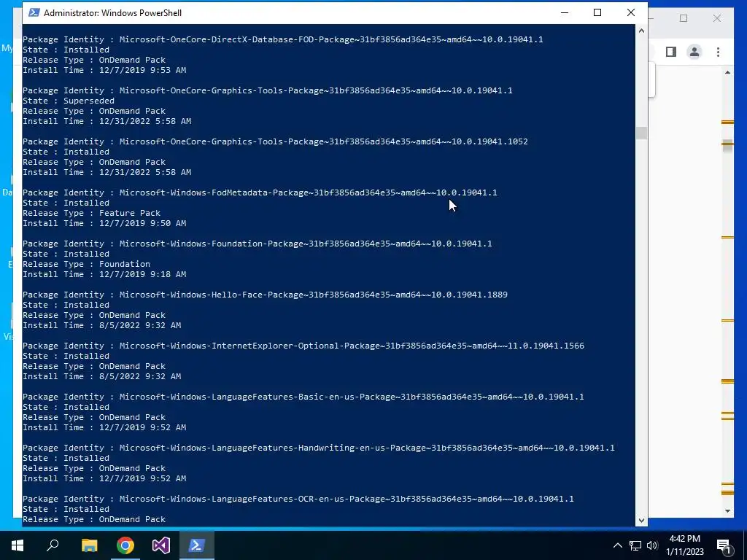This screenshot has height=560, width=747.
Task: Maximize the Chrome window behind PowerShell
Action: point(684,18)
